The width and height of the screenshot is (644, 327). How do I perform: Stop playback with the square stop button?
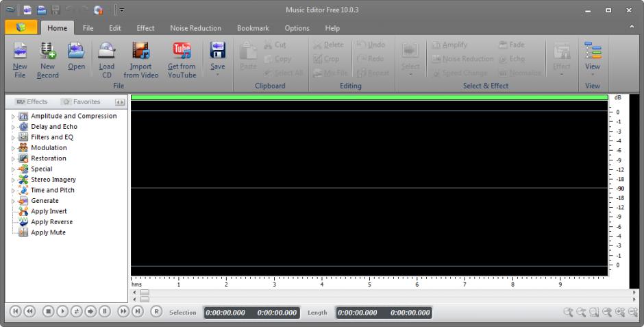tap(48, 311)
